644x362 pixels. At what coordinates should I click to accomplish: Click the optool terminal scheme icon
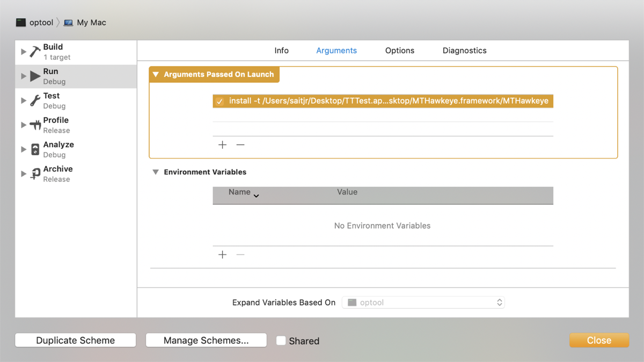21,23
